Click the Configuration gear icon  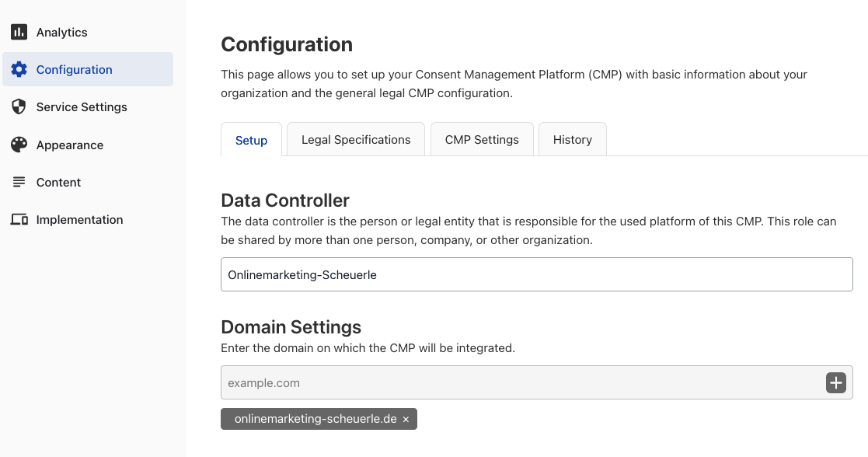click(19, 69)
